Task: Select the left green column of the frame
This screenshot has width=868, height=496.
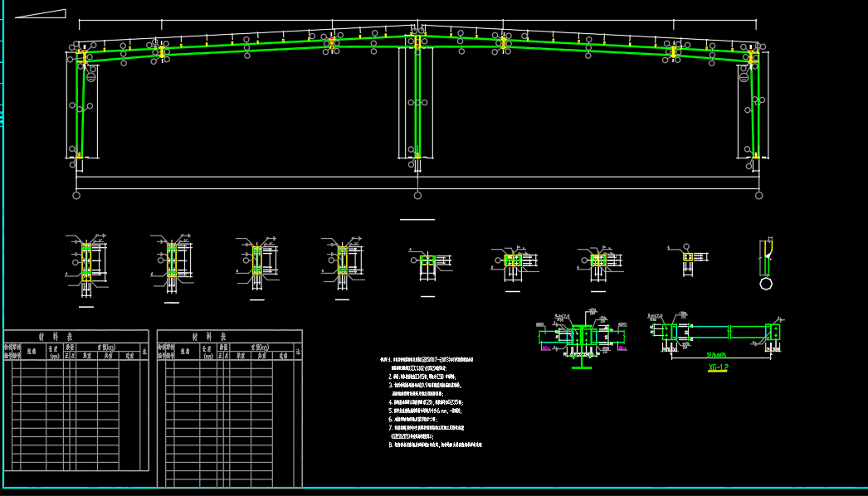Action: pyautogui.click(x=80, y=108)
